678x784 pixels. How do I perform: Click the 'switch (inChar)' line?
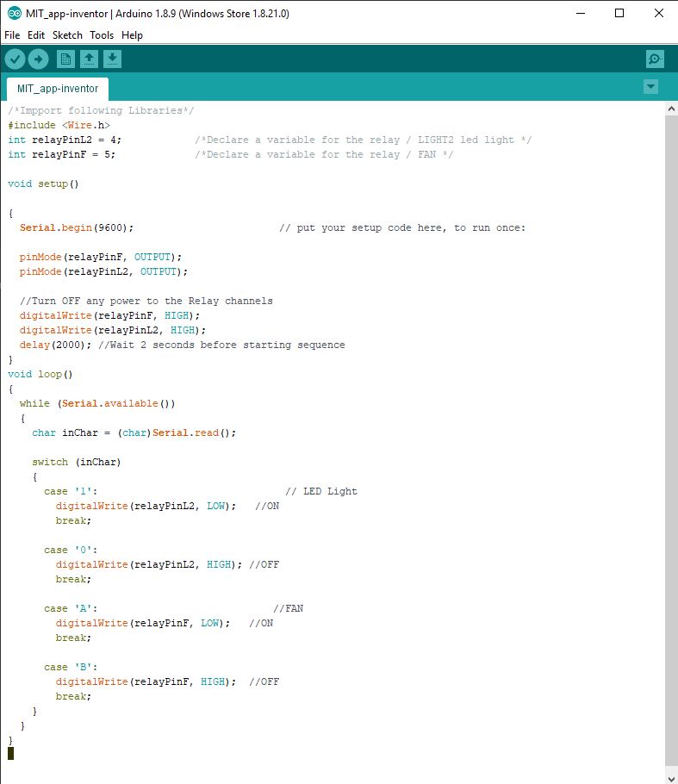point(77,462)
